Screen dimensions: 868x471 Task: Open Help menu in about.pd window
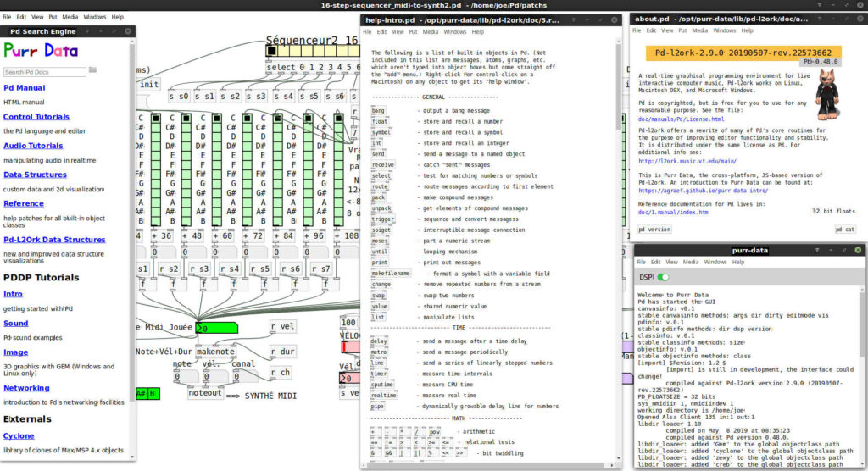tap(748, 30)
